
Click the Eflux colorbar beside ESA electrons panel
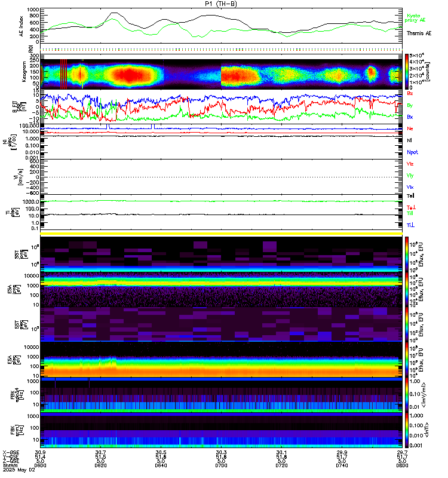[407, 359]
